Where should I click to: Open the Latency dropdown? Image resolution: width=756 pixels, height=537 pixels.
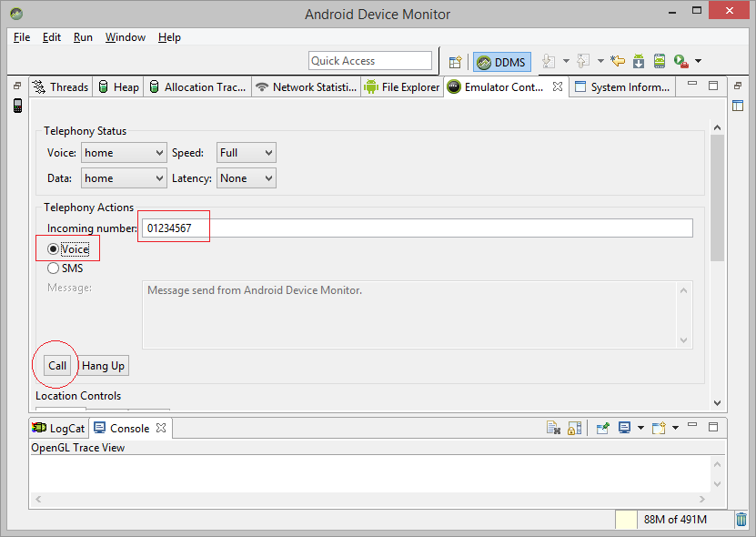click(247, 178)
